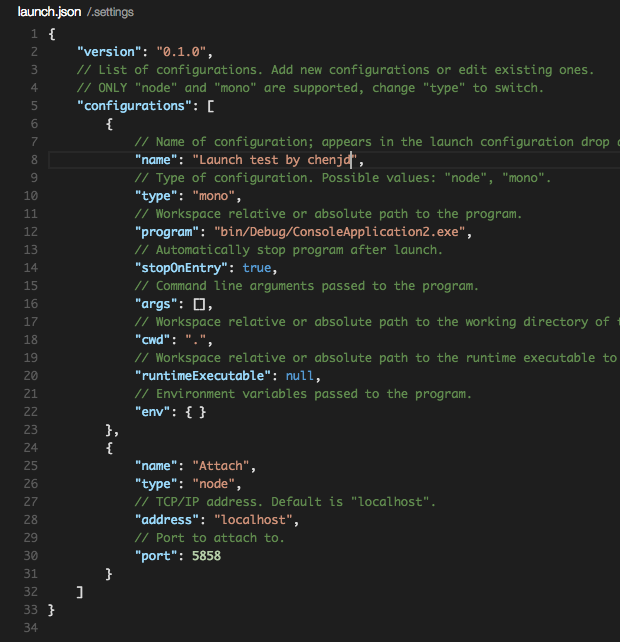Click the true value for stopOnEntry
The height and width of the screenshot is (642, 620).
tap(257, 268)
